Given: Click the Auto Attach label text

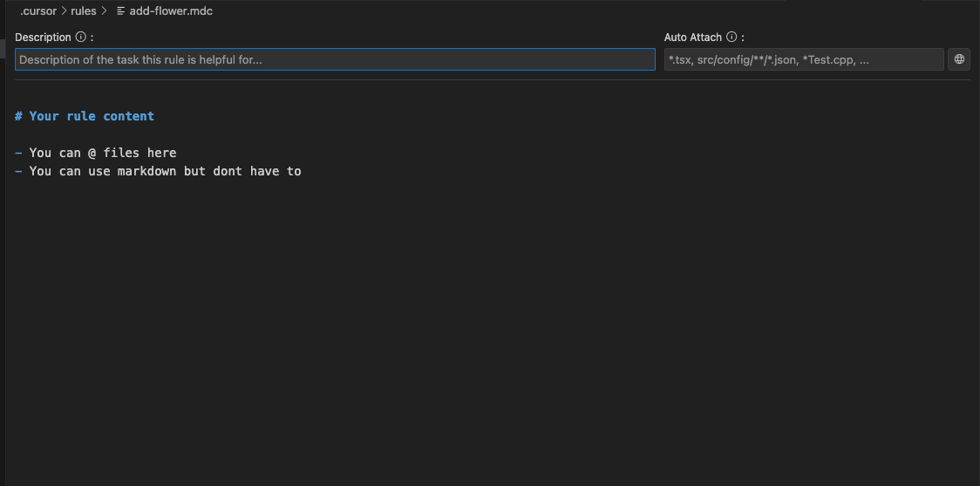Looking at the screenshot, I should 692,37.
